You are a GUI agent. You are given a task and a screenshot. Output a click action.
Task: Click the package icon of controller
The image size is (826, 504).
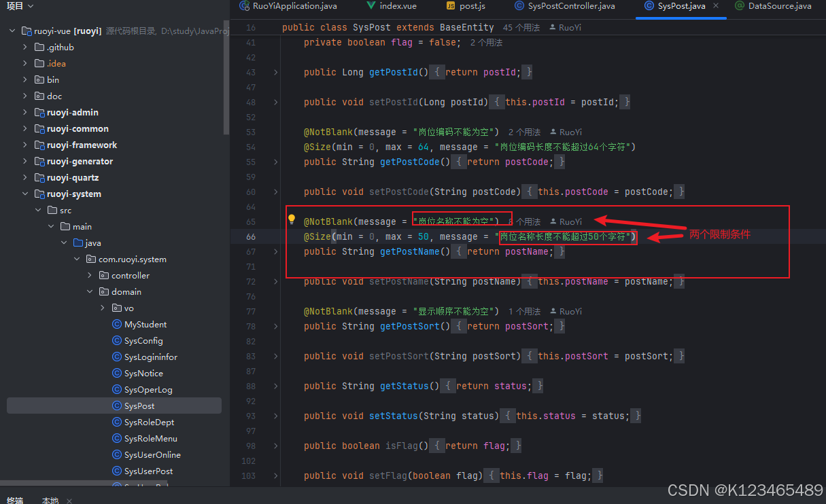coord(104,276)
